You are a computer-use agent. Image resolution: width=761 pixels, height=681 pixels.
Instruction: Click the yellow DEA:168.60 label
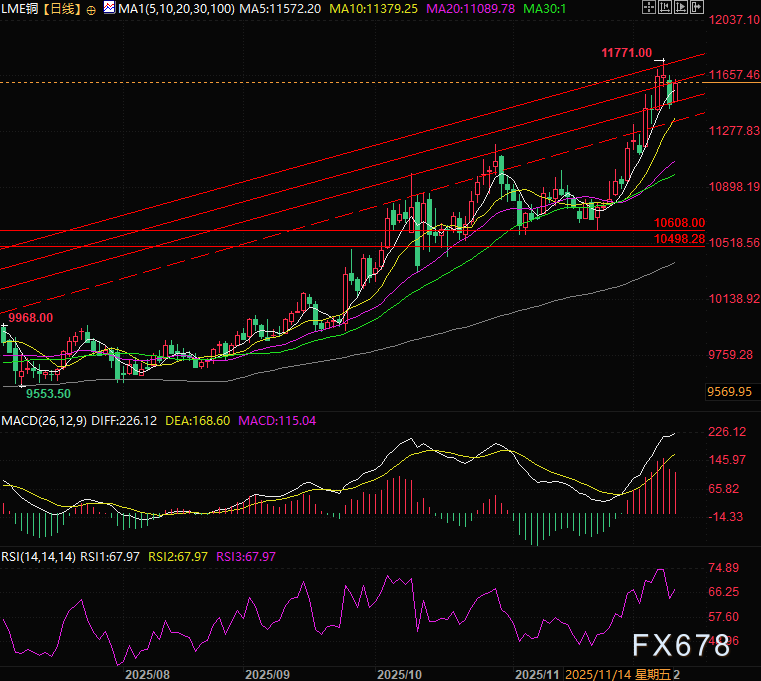pos(201,421)
